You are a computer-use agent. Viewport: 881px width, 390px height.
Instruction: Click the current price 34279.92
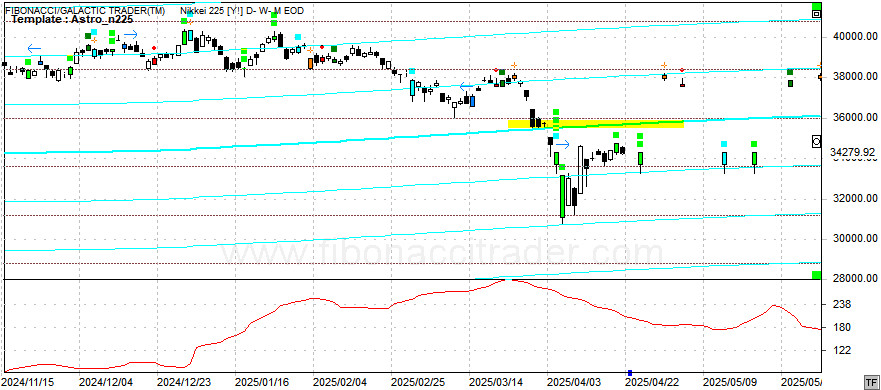853,152
